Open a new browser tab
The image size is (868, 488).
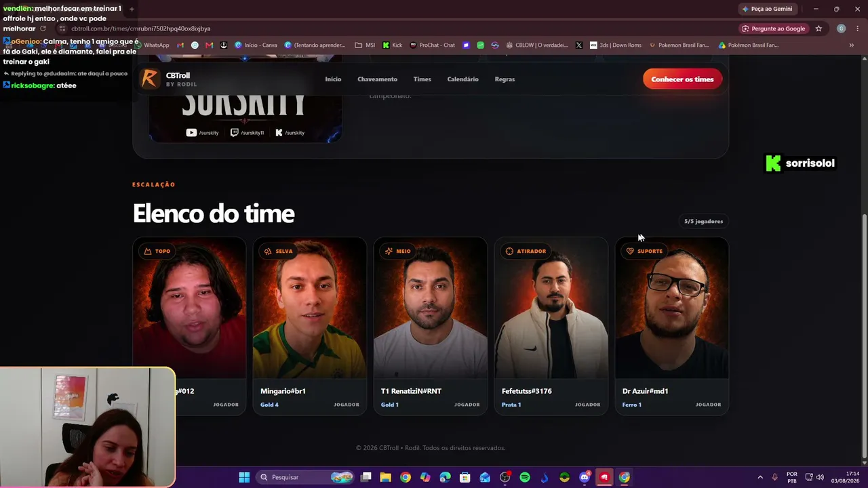click(x=132, y=9)
